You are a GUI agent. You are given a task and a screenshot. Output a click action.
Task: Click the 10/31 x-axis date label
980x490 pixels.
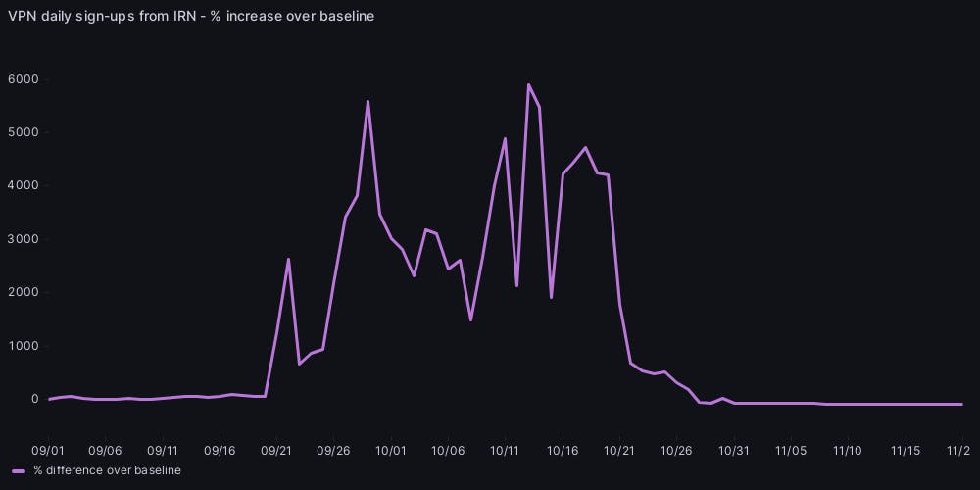[x=733, y=451]
